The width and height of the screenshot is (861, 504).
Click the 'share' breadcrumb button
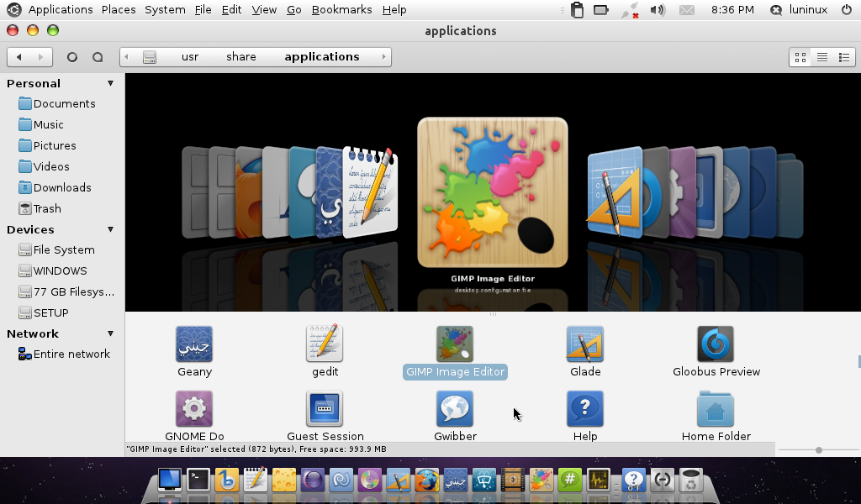click(x=240, y=57)
